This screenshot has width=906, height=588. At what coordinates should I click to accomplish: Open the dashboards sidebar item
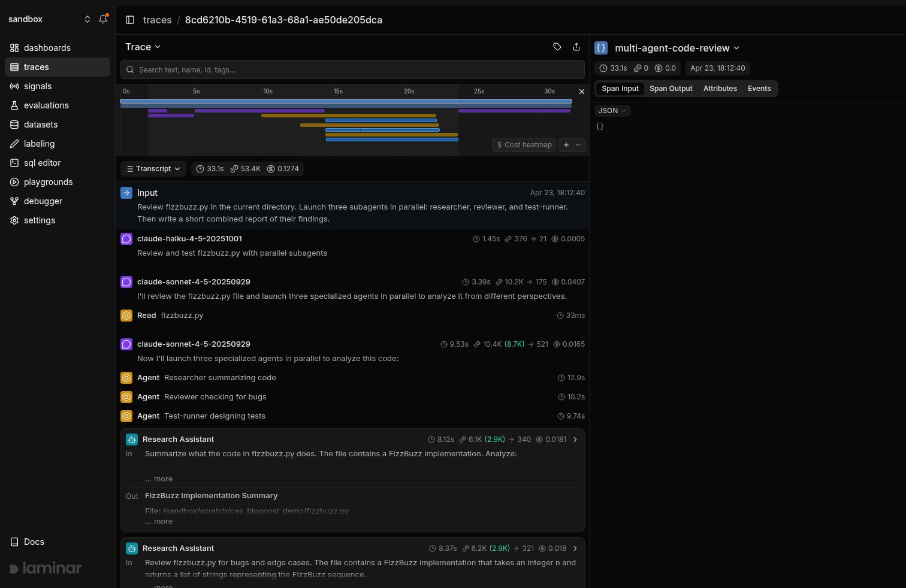click(x=58, y=48)
